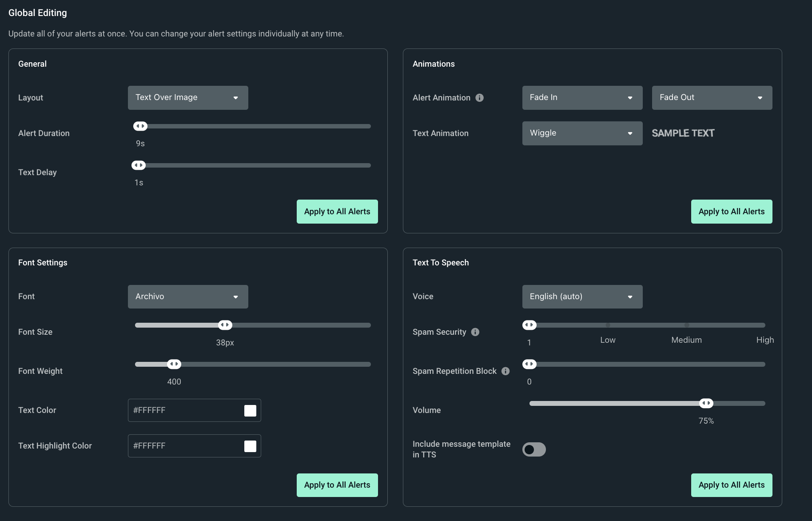The image size is (812, 521).
Task: Click the Font Size slider handle
Action: (225, 325)
